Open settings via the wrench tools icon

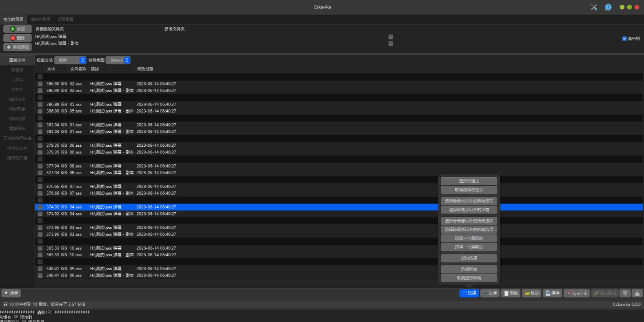point(594,7)
